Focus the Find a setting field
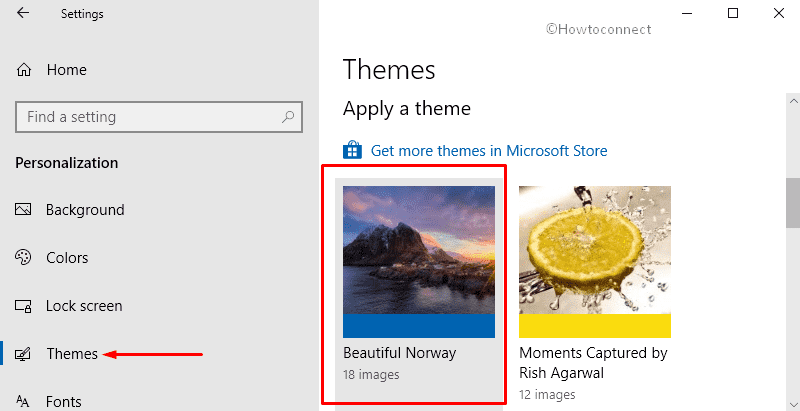The width and height of the screenshot is (800, 411). (x=159, y=117)
